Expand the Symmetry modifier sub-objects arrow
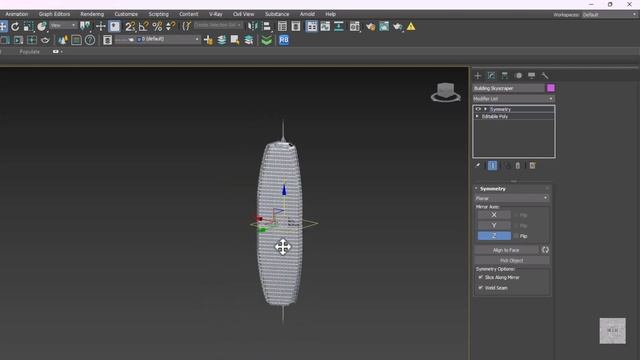 point(485,109)
